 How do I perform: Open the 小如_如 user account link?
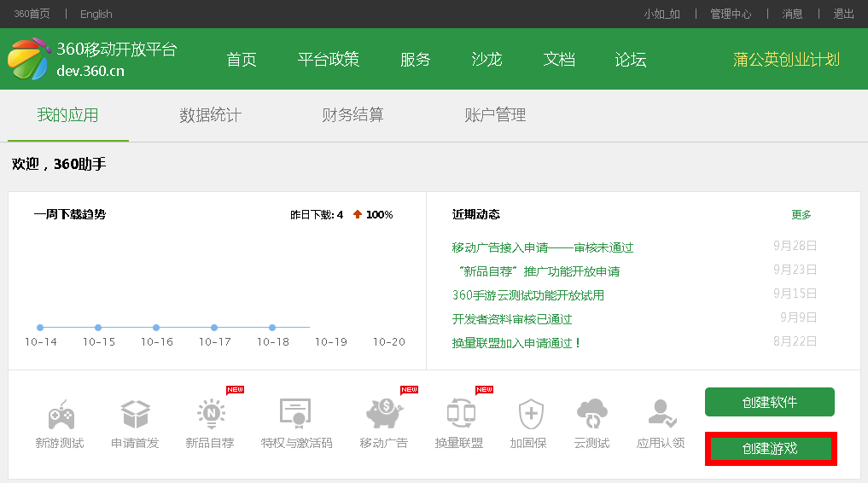click(x=661, y=14)
